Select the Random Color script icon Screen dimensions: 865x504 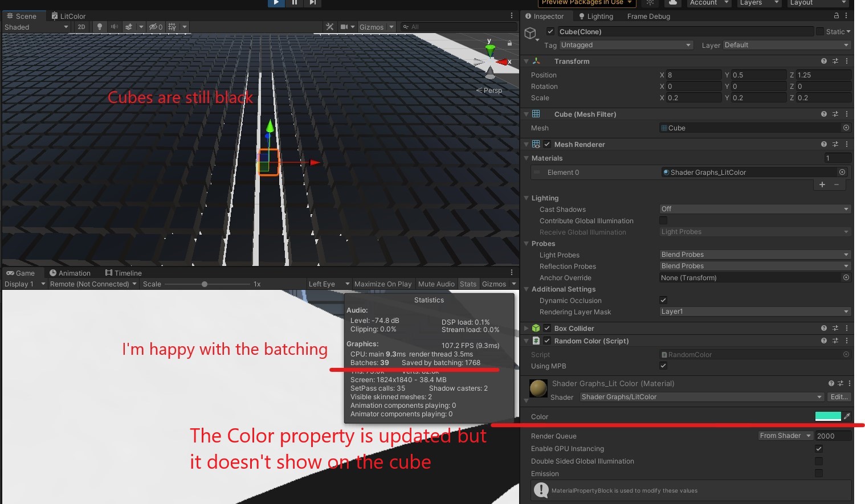click(x=536, y=341)
